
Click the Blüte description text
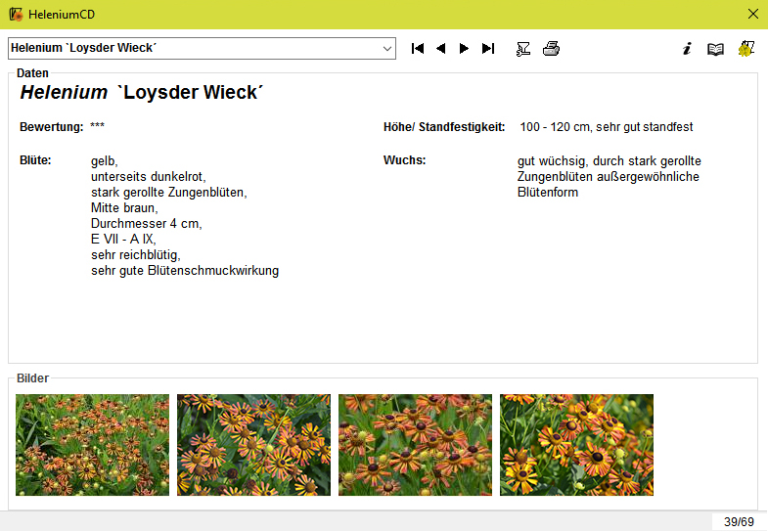tap(184, 216)
